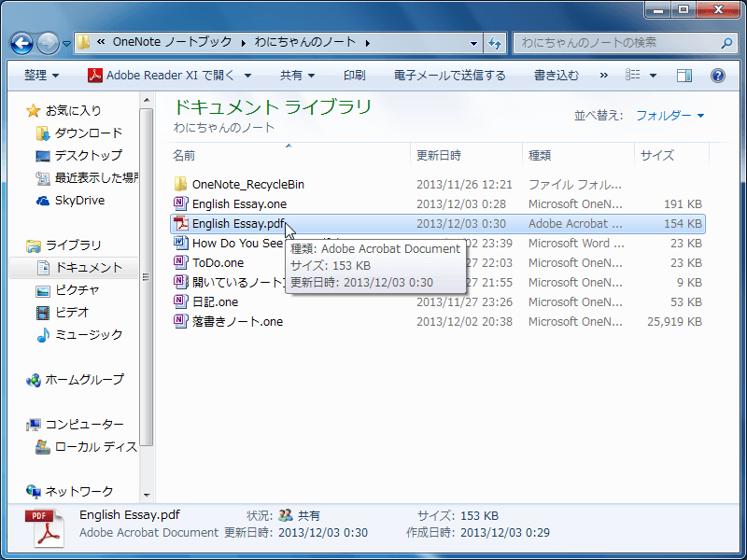
Task: Expand the Adobe Reader open-with dropdown arrow
Action: (247, 76)
